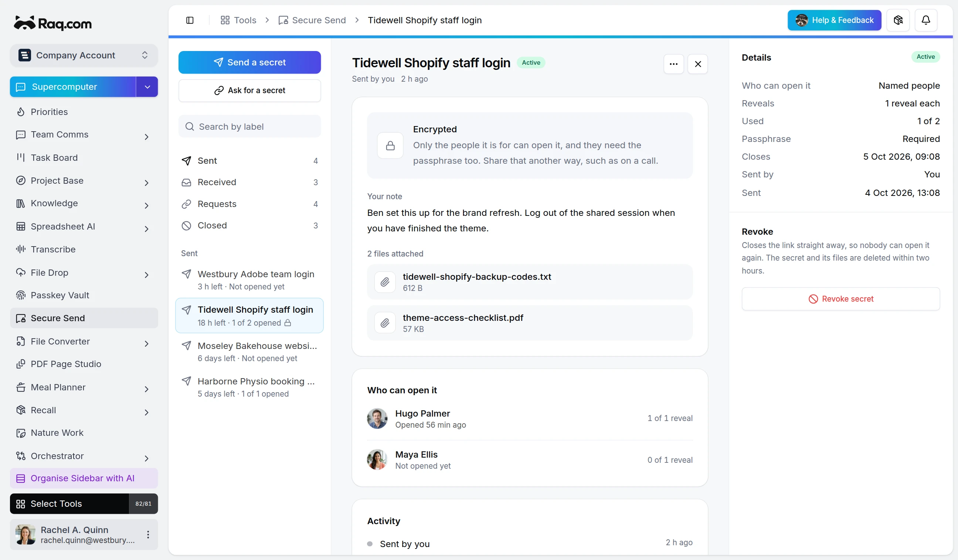Open the Company Account switcher
This screenshot has width=958, height=560.
coord(84,55)
